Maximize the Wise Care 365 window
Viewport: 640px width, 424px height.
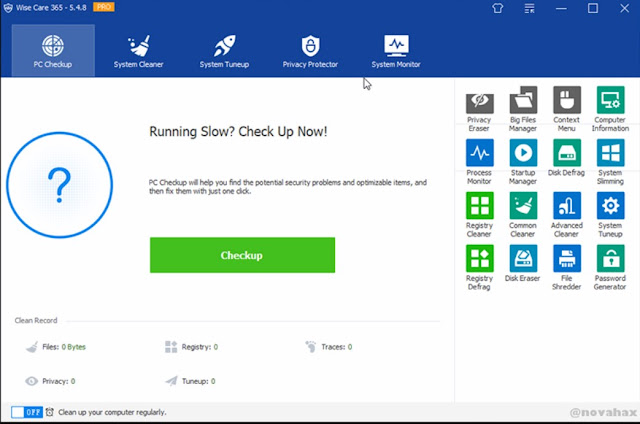(593, 8)
